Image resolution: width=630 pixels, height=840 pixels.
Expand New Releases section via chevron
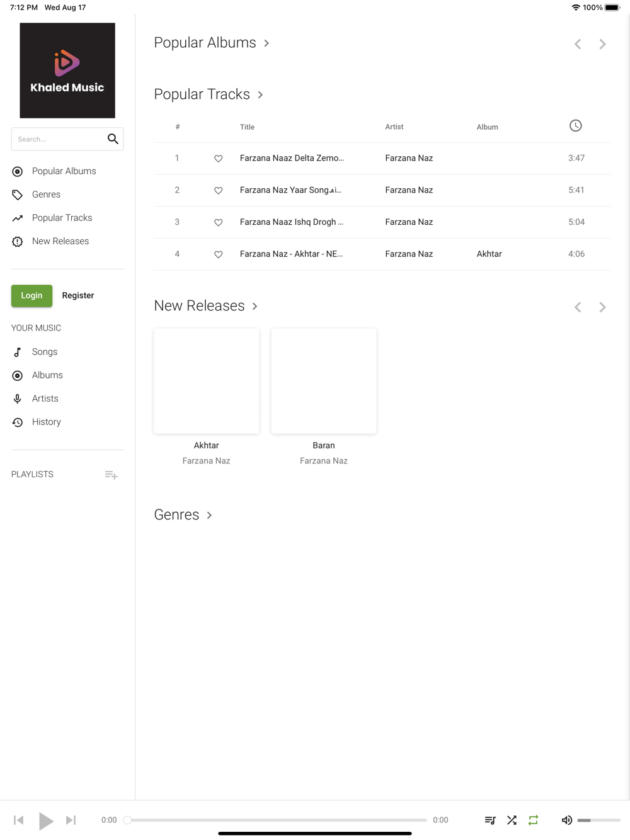coord(255,307)
